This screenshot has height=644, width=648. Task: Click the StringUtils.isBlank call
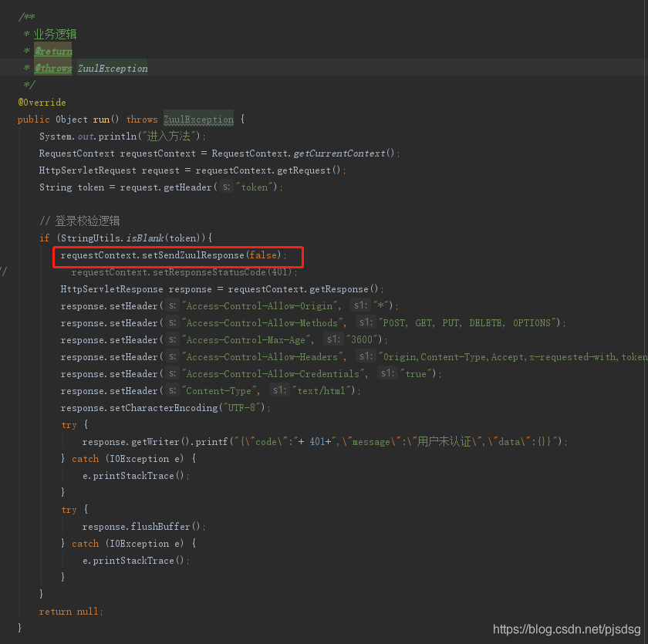pyautogui.click(x=112, y=238)
